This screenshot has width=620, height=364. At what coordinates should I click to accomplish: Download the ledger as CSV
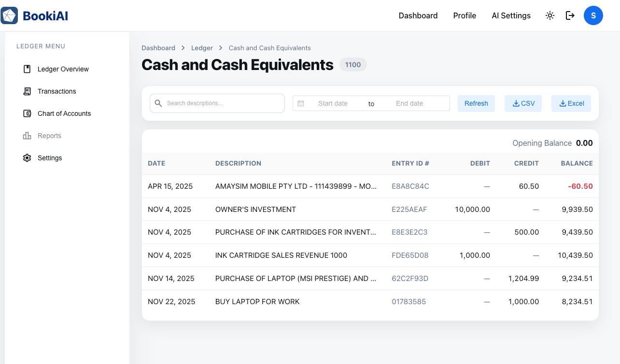pyautogui.click(x=523, y=103)
